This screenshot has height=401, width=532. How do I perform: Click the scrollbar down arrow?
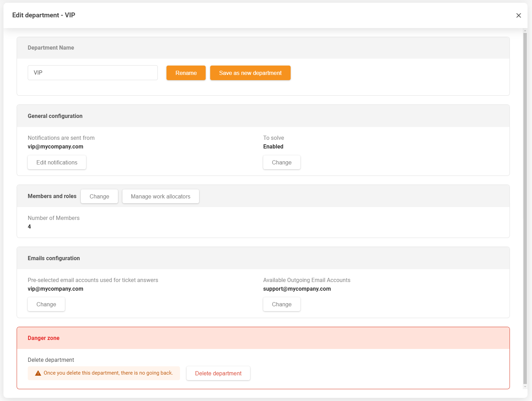point(525,386)
